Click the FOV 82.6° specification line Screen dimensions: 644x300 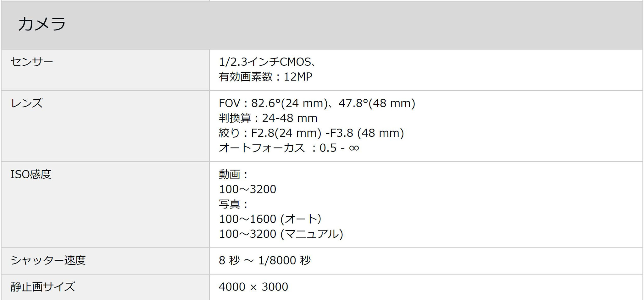coord(317,103)
